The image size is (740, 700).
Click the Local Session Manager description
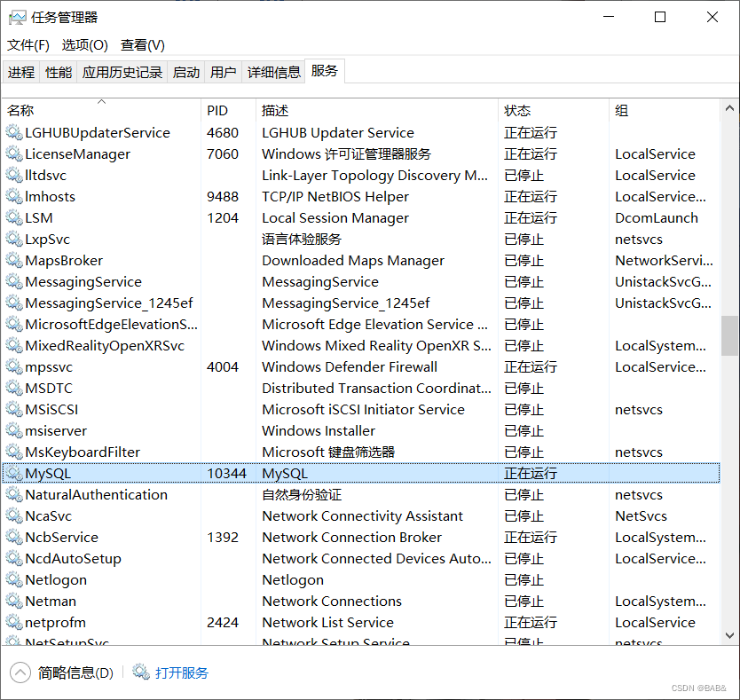tap(335, 218)
